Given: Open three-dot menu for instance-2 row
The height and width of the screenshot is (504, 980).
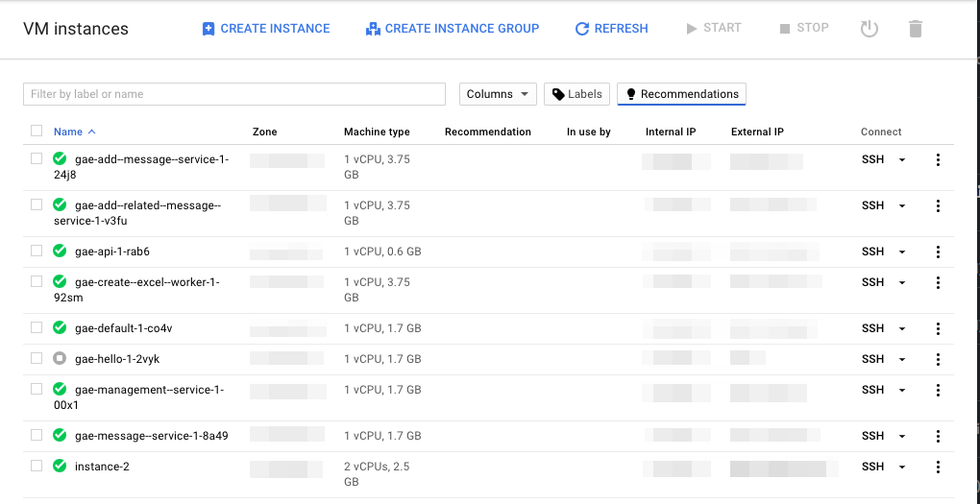Looking at the screenshot, I should [938, 467].
